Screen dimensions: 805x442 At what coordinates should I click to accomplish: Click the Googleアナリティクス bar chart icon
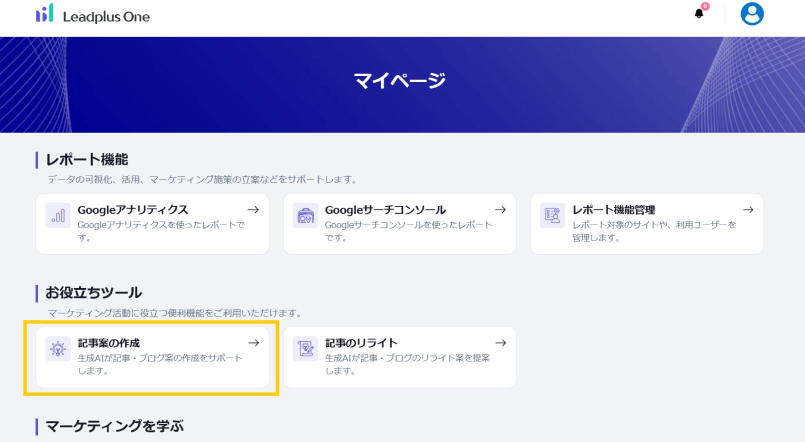58,216
